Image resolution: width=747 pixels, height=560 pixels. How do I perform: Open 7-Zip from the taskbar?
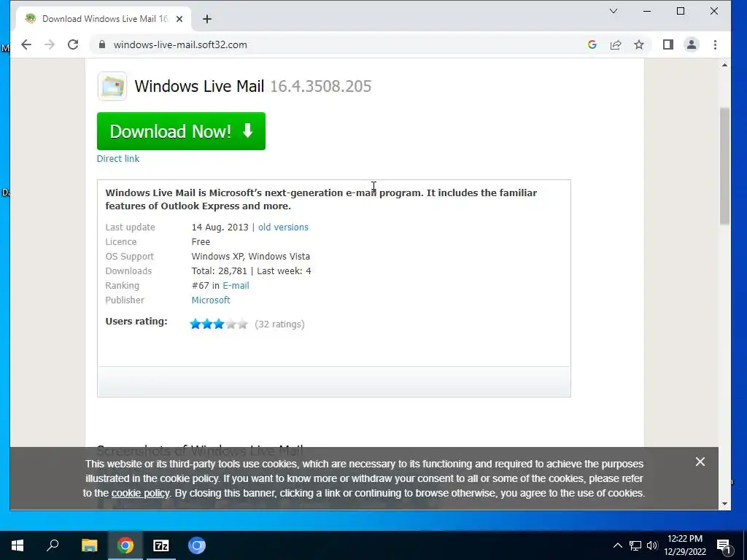[x=161, y=545]
